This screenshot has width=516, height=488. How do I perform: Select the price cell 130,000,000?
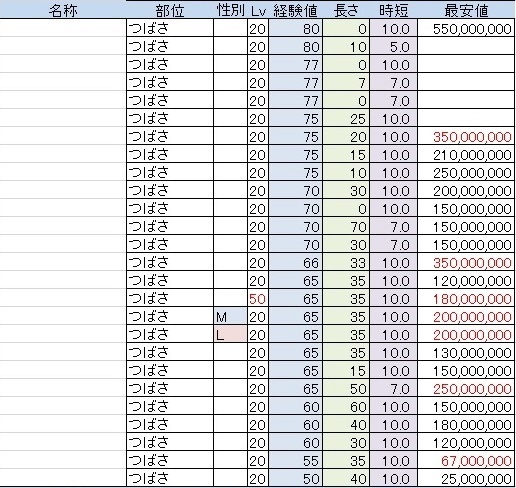click(x=466, y=352)
